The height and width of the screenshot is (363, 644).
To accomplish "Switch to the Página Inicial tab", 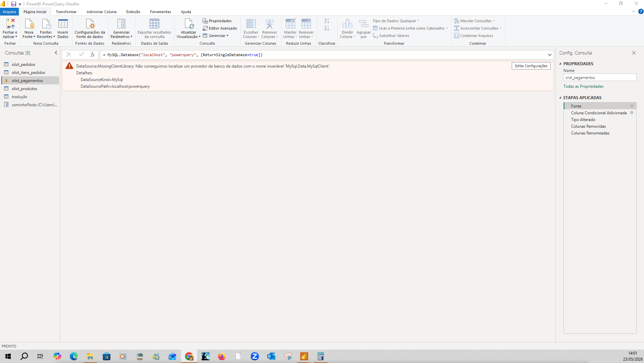I will (35, 12).
